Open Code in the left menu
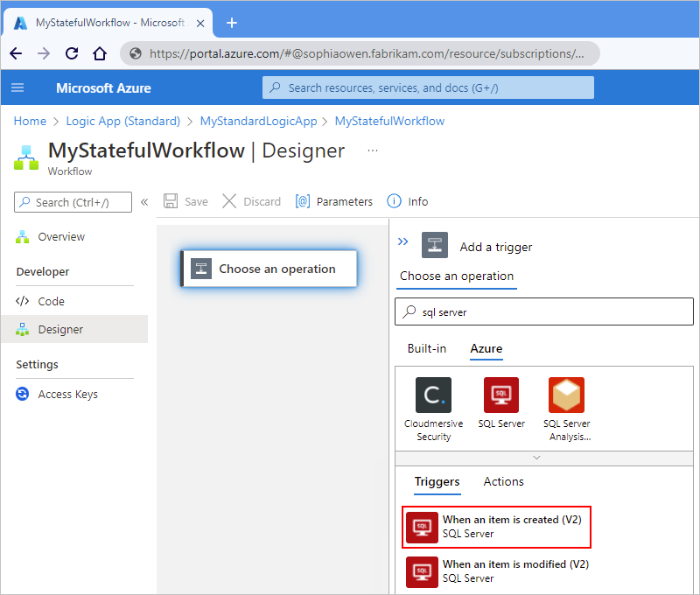Image resolution: width=700 pixels, height=595 pixels. (x=51, y=301)
